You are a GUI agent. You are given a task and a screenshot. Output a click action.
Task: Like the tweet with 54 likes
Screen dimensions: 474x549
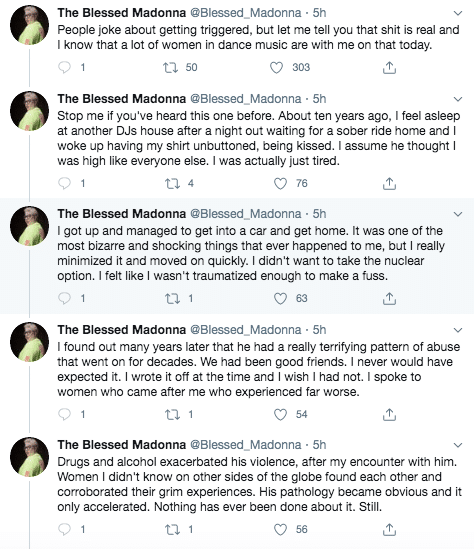click(280, 415)
